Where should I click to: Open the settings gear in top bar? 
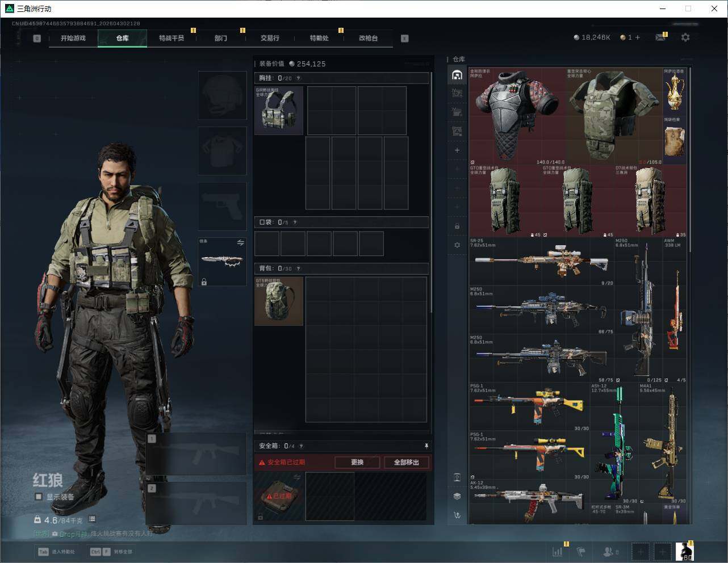685,37
